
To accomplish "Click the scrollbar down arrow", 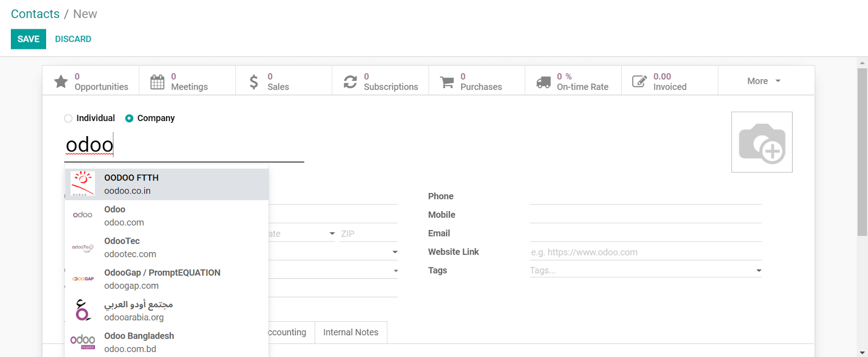I will click(x=862, y=353).
